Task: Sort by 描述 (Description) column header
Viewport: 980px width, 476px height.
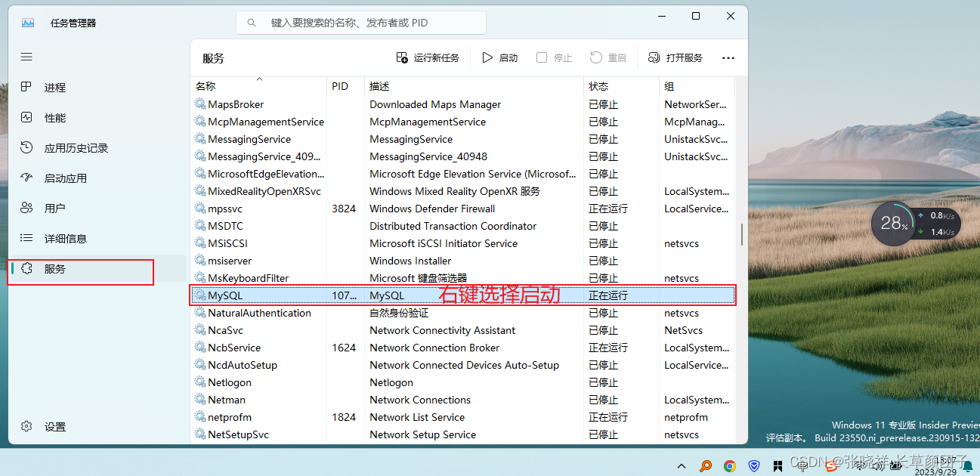Action: tap(379, 86)
